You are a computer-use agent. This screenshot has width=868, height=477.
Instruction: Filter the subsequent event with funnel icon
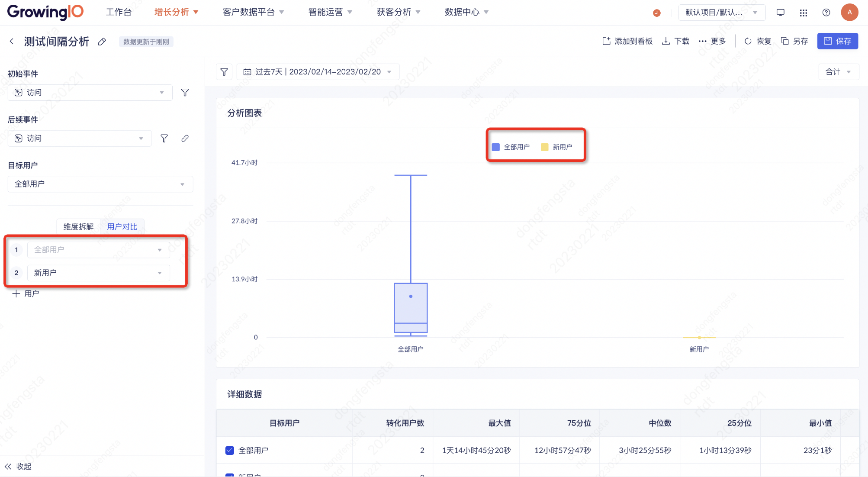164,139
